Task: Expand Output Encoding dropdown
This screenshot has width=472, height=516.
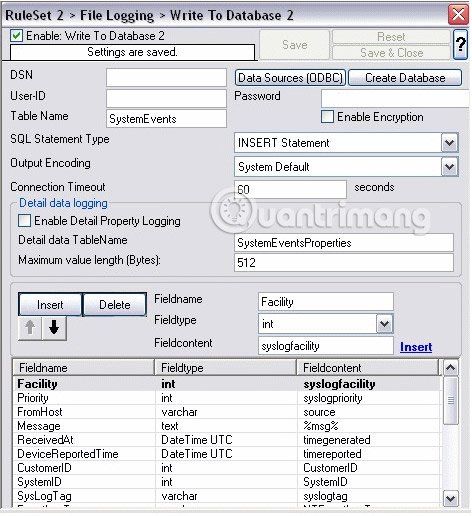Action: click(449, 167)
